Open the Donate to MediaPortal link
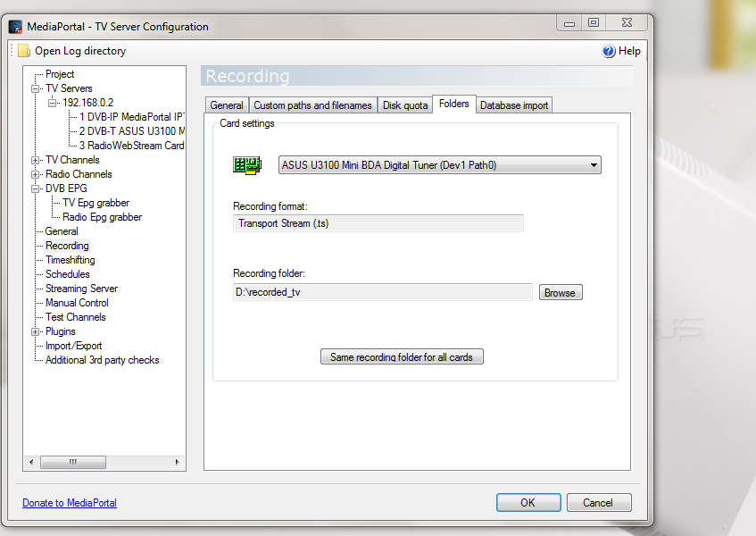This screenshot has height=536, width=756. click(x=70, y=503)
